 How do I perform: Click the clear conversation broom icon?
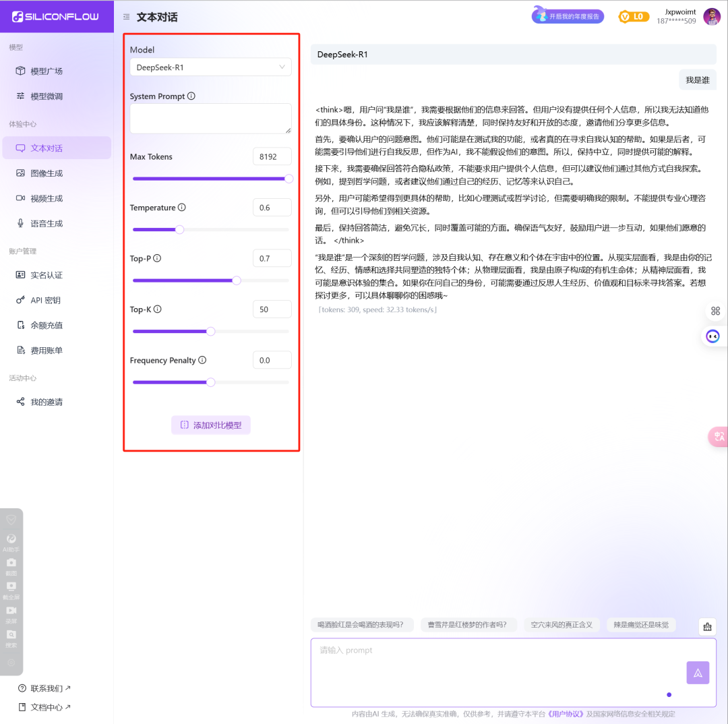[x=707, y=627]
